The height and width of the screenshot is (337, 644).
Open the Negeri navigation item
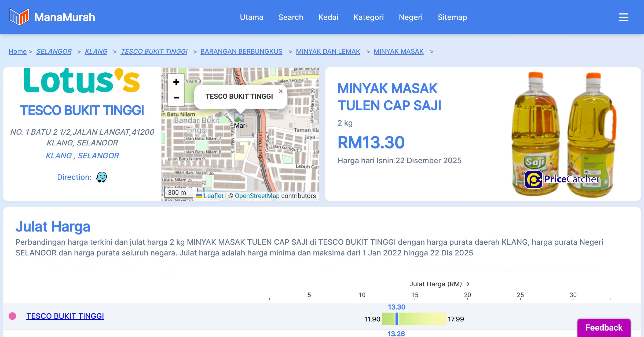click(411, 17)
